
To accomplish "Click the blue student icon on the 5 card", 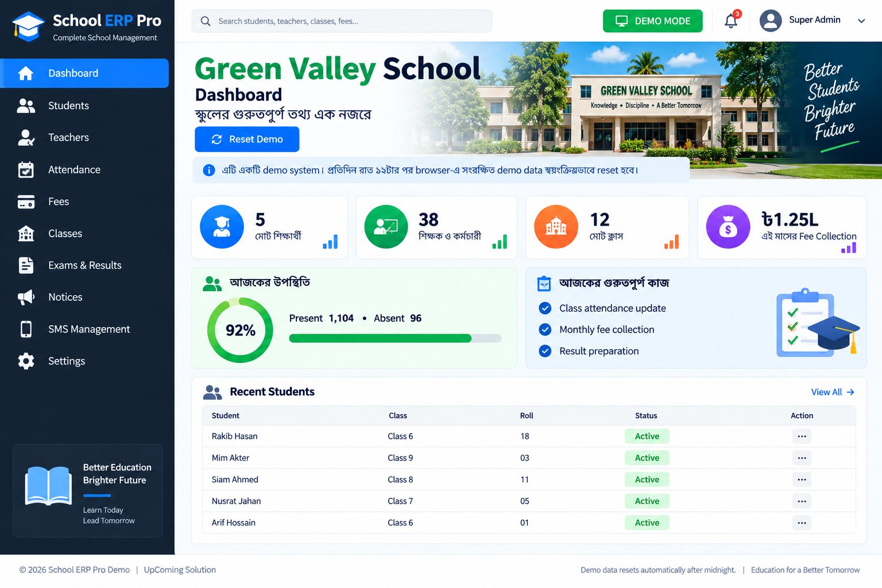I will 222,227.
